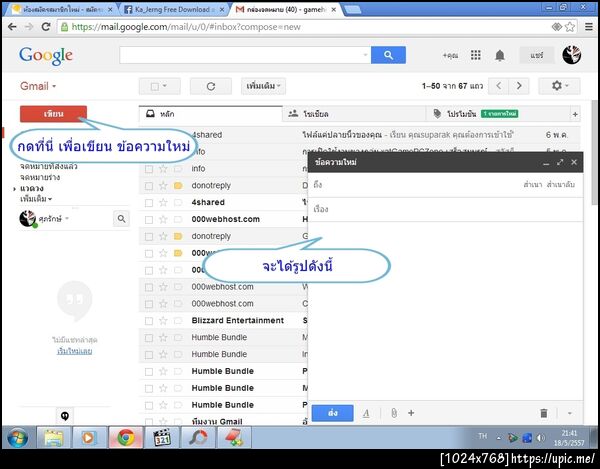Open the chat status dropdown beside ศุภรักษ์
Viewport: 600px width, 469px height.
(x=67, y=218)
